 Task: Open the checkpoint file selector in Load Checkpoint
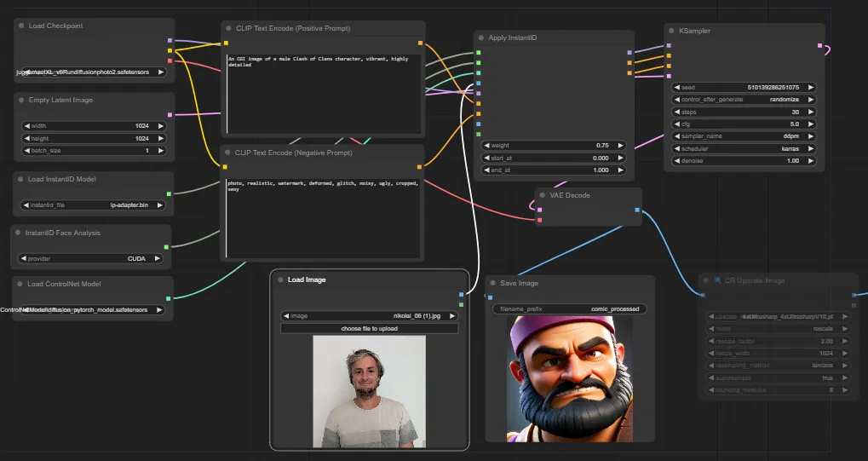click(94, 72)
